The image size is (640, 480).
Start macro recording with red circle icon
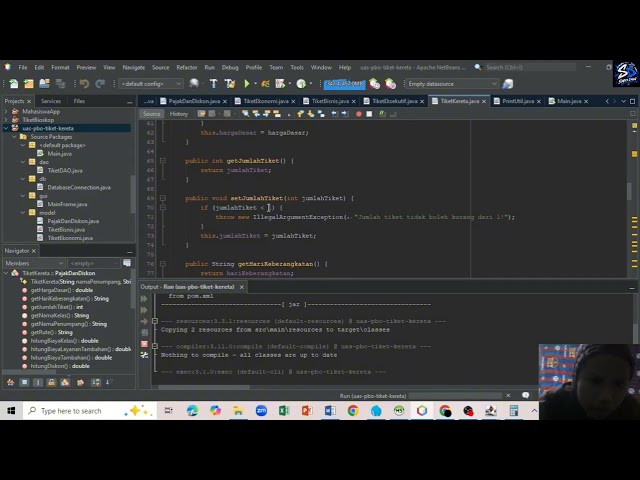click(x=359, y=114)
